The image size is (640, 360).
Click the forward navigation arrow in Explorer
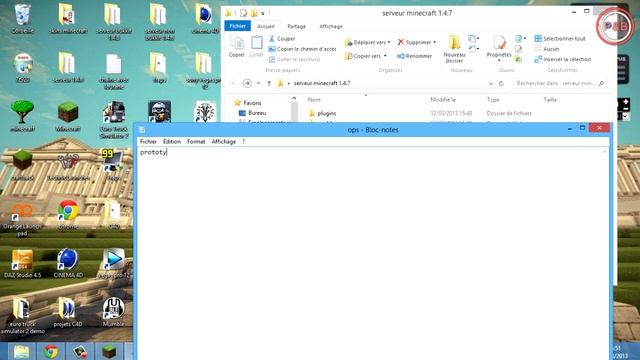click(x=247, y=83)
